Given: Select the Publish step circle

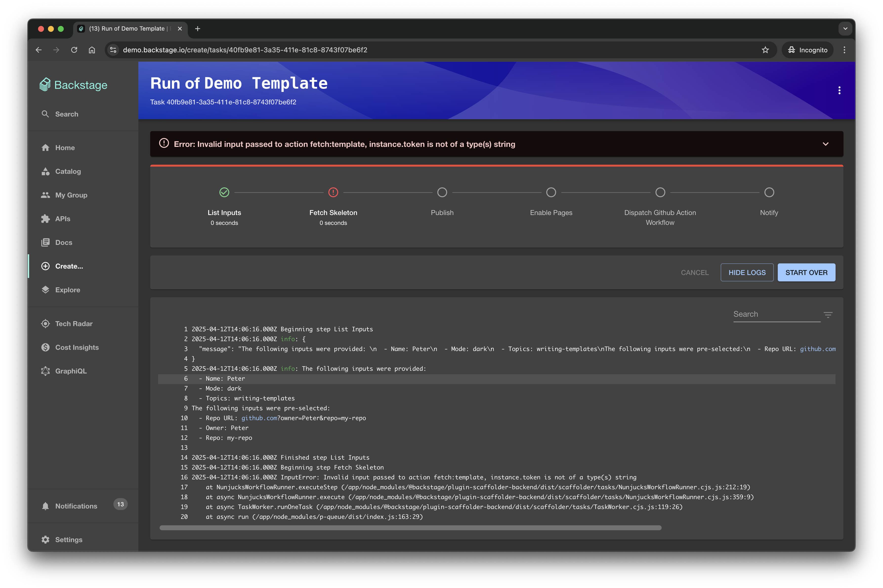Looking at the screenshot, I should (442, 192).
